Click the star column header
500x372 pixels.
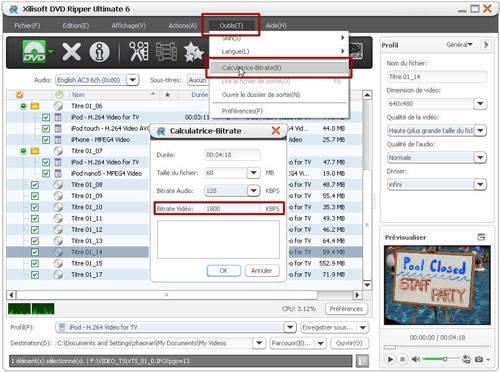167,95
